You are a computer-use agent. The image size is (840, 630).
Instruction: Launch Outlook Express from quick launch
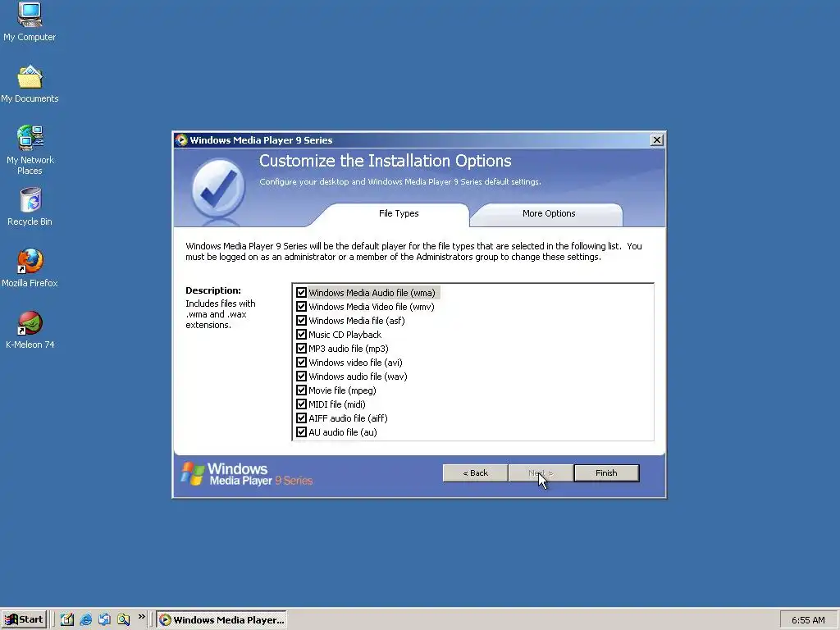click(104, 619)
